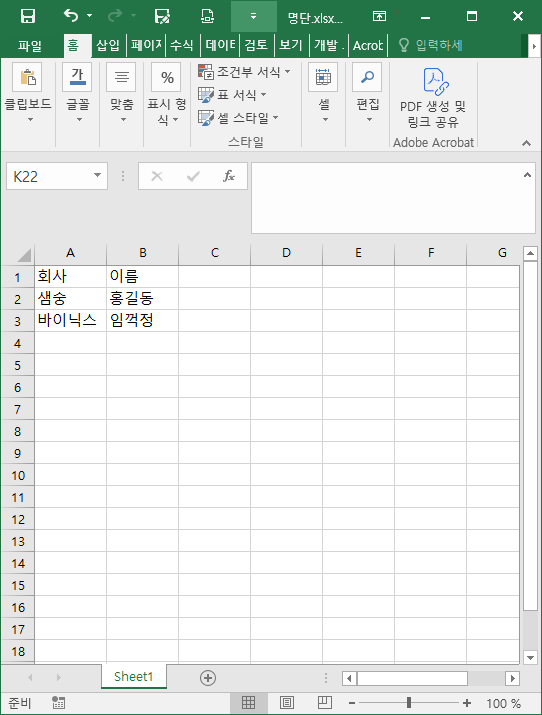Switch to Page Break Preview in the status bar
Viewport: 542px width, 715px height.
click(325, 703)
